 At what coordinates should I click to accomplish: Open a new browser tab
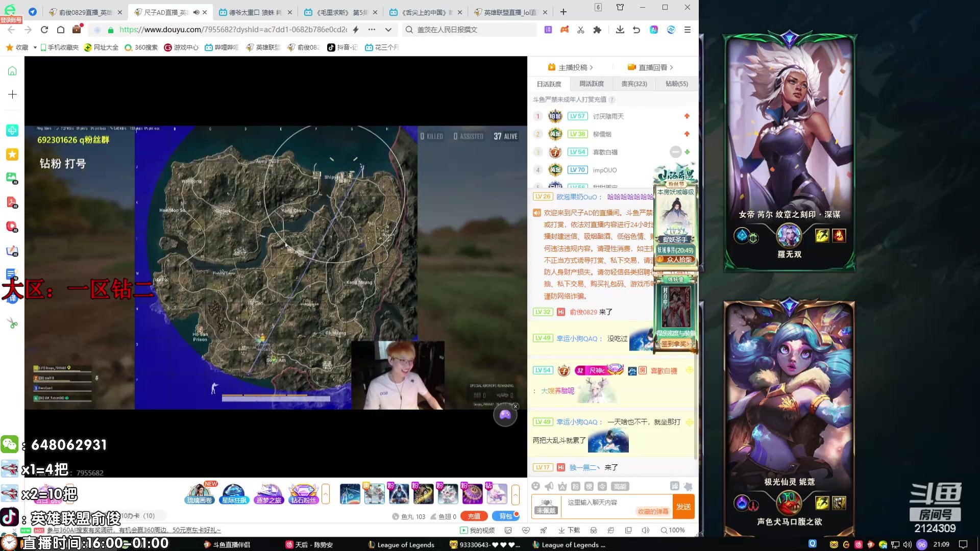pyautogui.click(x=563, y=12)
